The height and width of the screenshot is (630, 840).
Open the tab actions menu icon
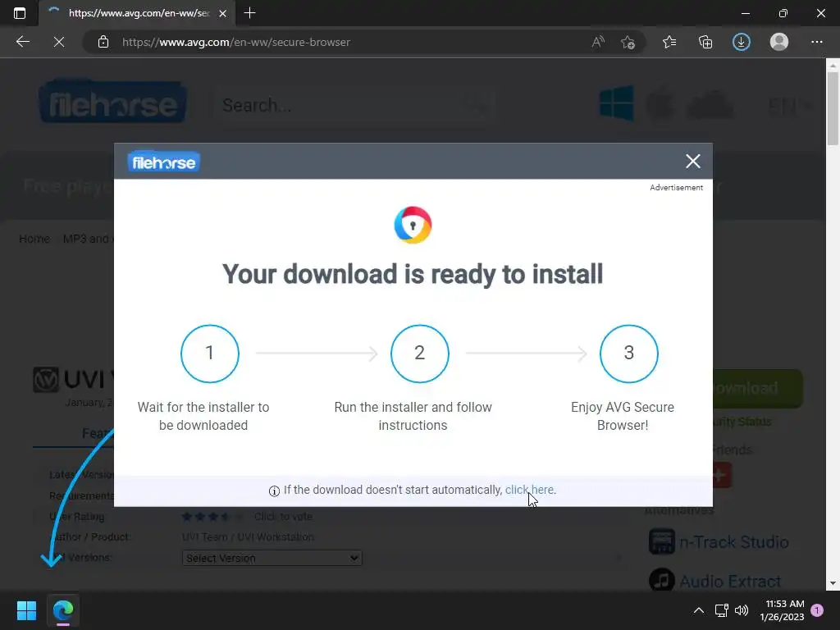20,13
